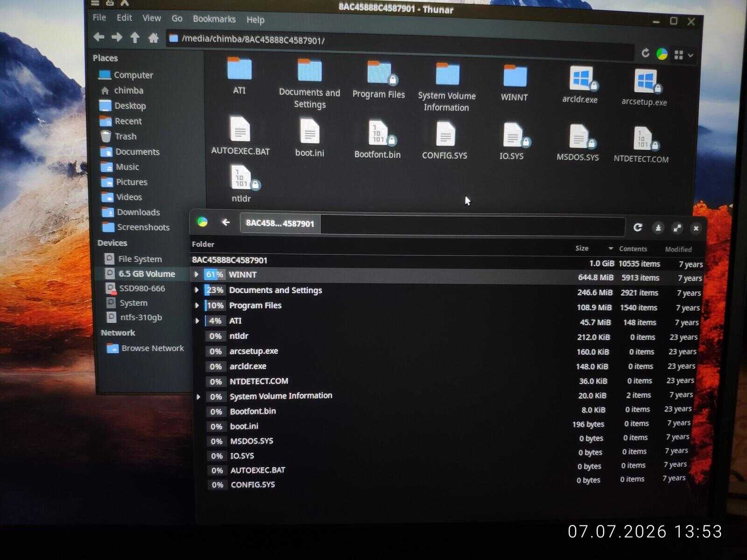747x560 pixels.
Task: Launch disk usage analyzer from Thunar's toolbar
Action: coord(662,54)
